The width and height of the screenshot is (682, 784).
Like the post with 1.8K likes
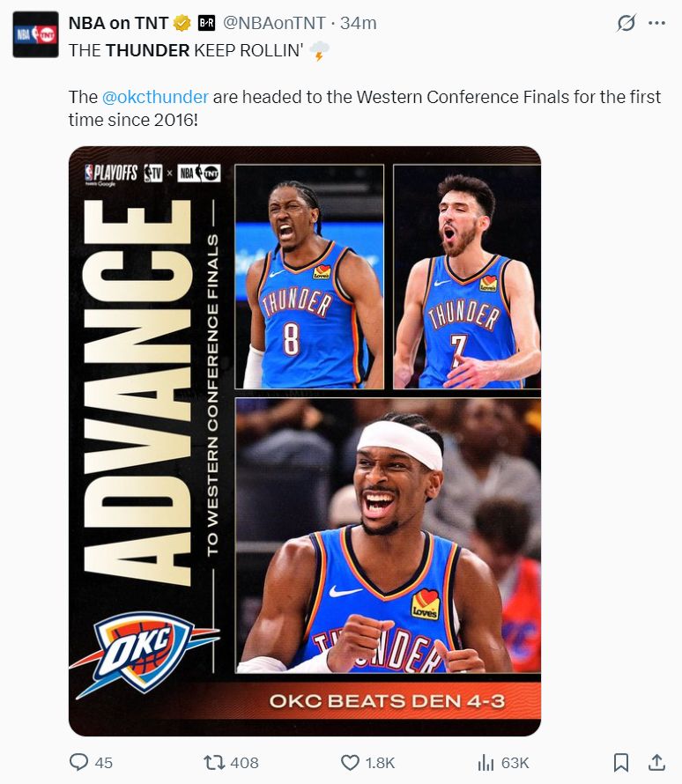point(368,763)
